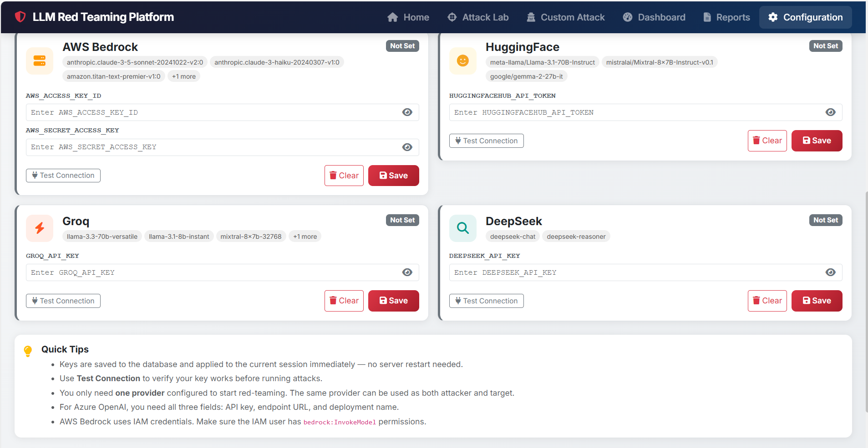
Task: Clear the Groq API key
Action: tap(344, 301)
